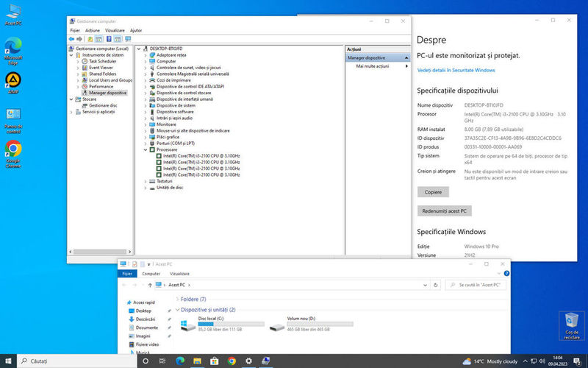Click the volume icon in system tray
Viewport: 588px width, 368px height.
(542, 361)
